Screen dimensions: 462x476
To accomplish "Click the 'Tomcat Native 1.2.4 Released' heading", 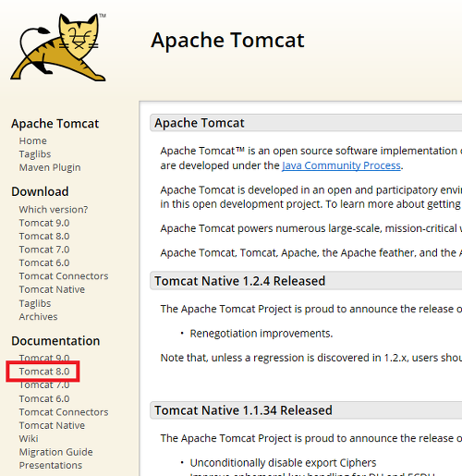I will pyautogui.click(x=240, y=281).
